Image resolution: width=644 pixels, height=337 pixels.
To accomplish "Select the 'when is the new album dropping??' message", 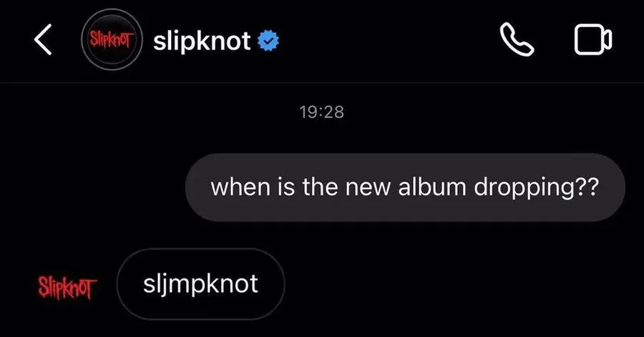I will pos(406,187).
